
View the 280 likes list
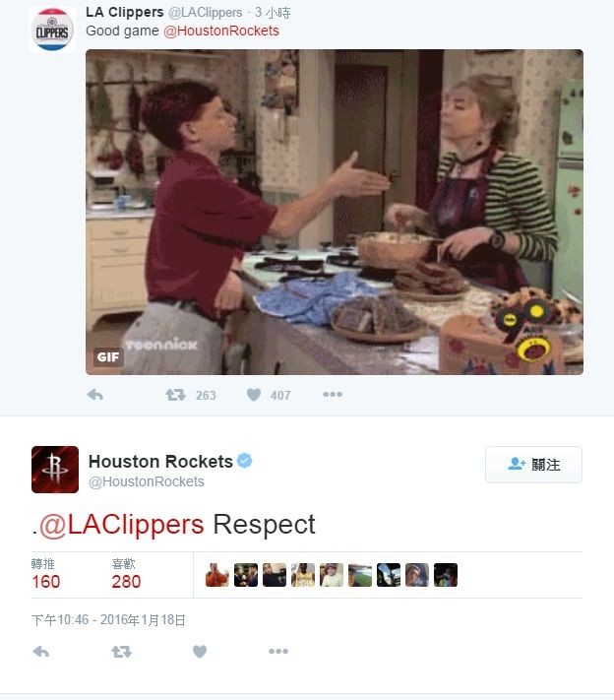tap(126, 575)
